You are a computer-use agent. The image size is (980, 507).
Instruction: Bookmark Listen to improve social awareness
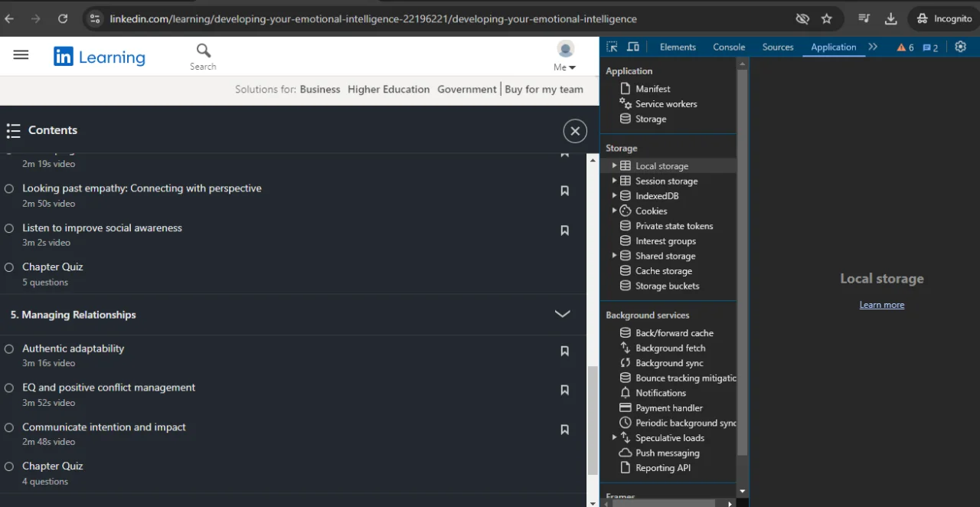(x=564, y=231)
